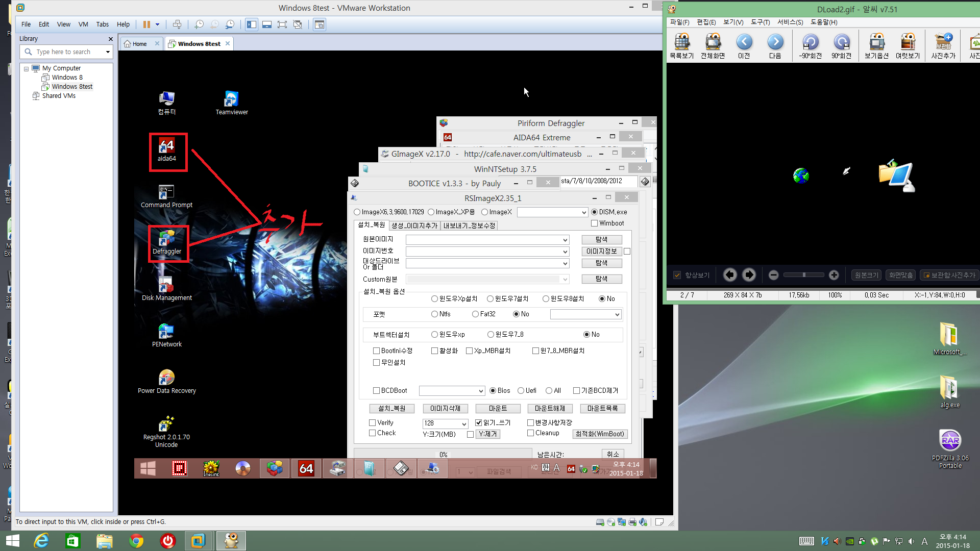Click 최적화(WimBoot) button
Viewport: 980px width, 551px height.
[x=599, y=434]
